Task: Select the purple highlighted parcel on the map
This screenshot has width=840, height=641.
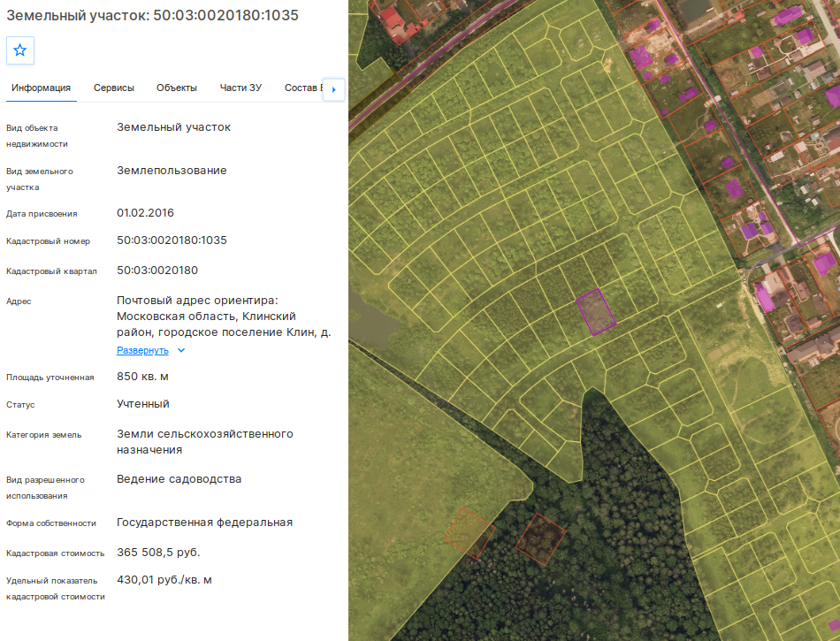Action: point(596,312)
